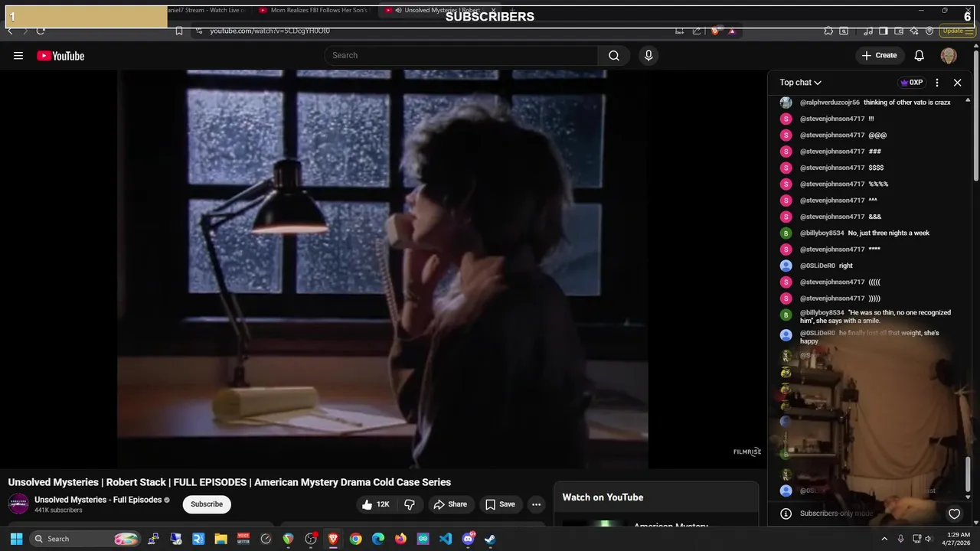Like the video with thumbs-up button
Viewport: 980px width, 551px height.
pyautogui.click(x=376, y=504)
